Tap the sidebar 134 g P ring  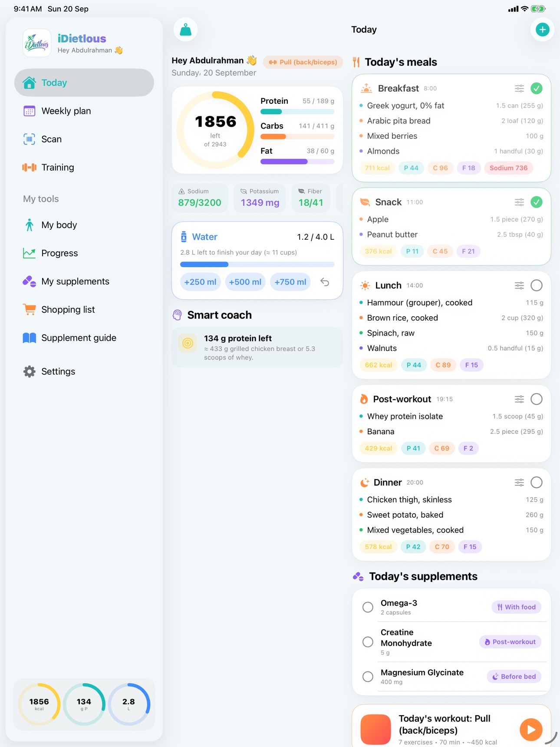[x=84, y=704]
